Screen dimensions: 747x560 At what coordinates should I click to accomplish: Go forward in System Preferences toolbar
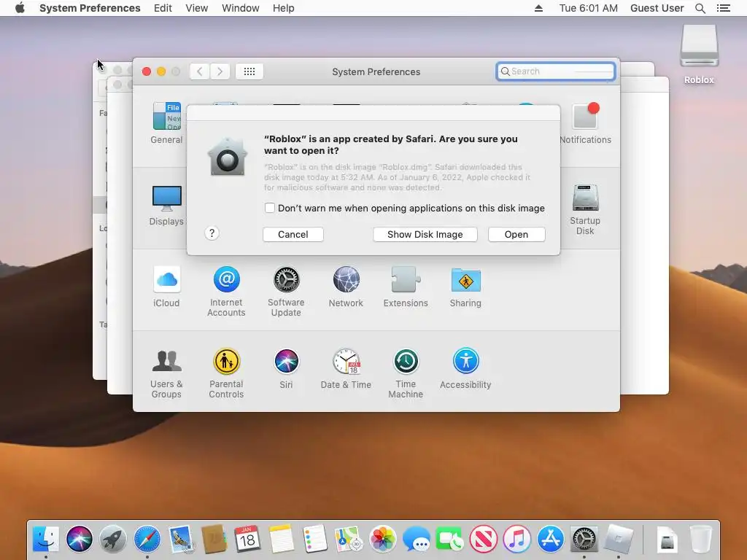tap(220, 71)
